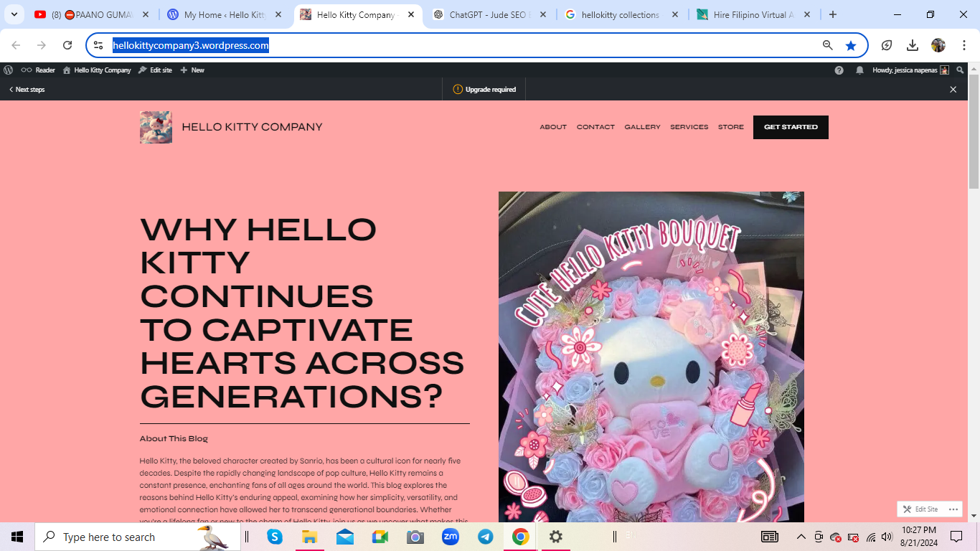
Task: Click the Hello Kitty Company site title
Action: pos(252,127)
